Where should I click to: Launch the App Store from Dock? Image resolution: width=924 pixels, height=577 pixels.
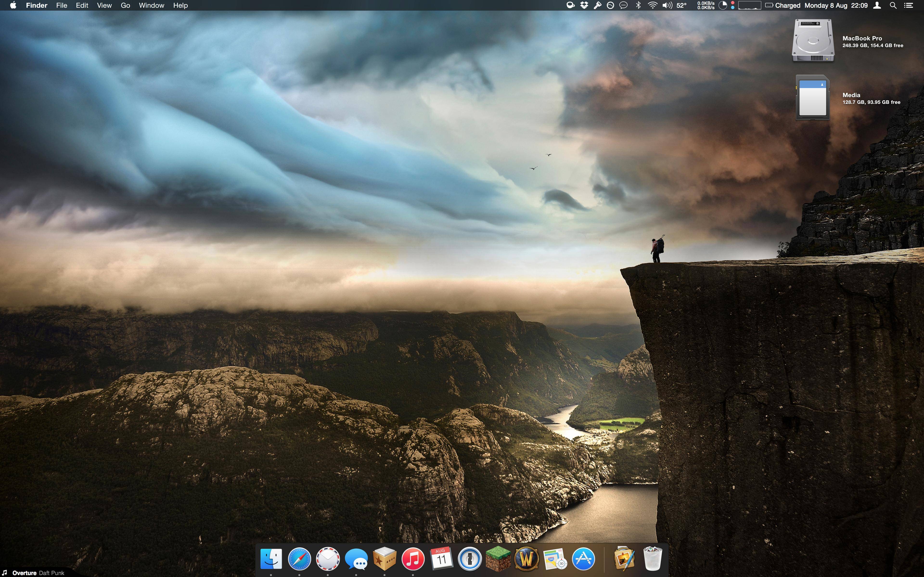pyautogui.click(x=583, y=559)
